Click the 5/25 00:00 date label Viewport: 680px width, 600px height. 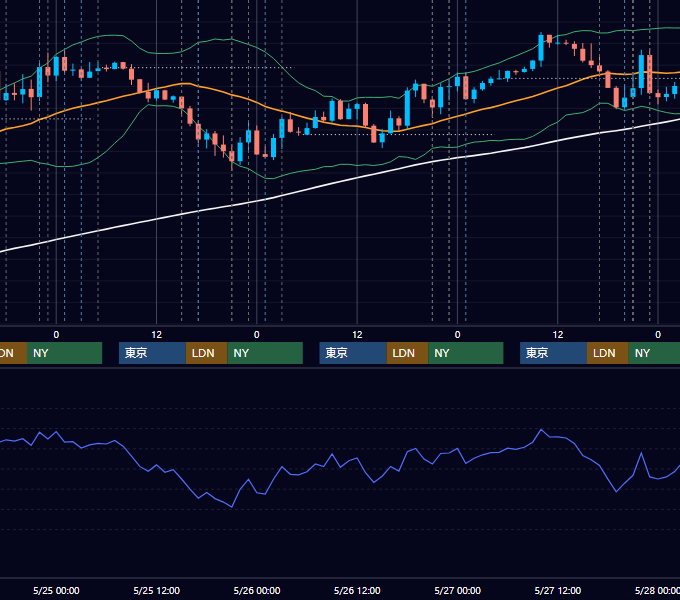point(56,590)
